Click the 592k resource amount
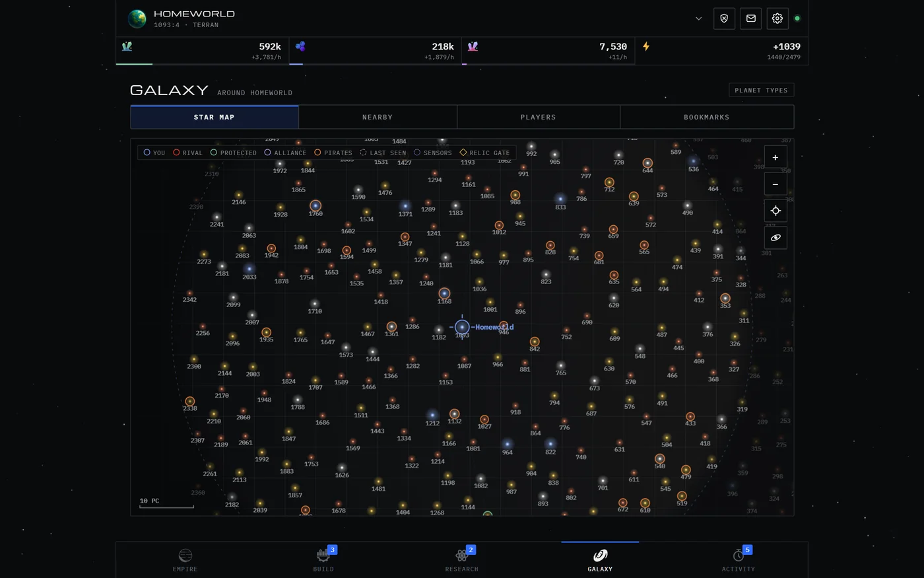The width and height of the screenshot is (924, 578). tap(270, 46)
